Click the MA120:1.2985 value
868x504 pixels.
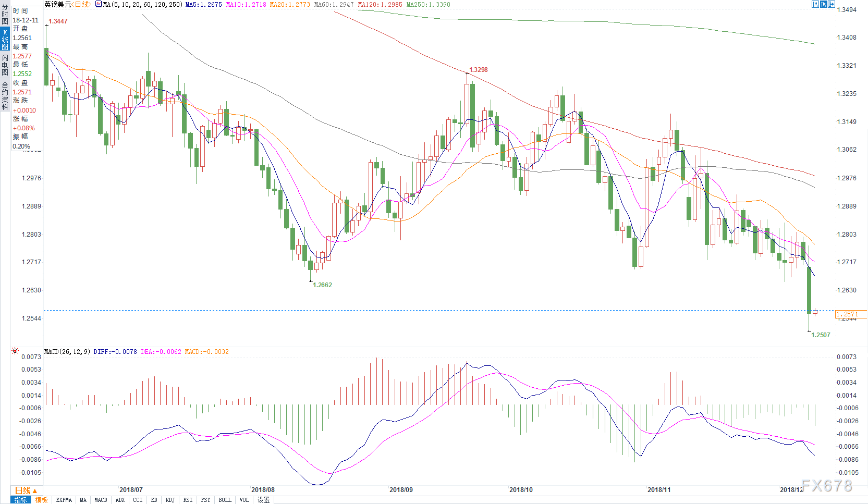click(380, 4)
